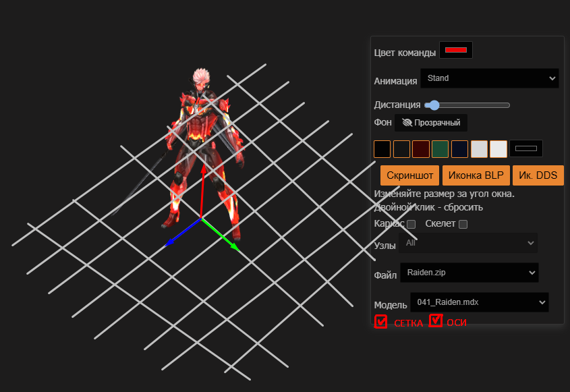Viewport: 570px width, 392px height.
Task: Select the white background swatch
Action: click(x=498, y=148)
